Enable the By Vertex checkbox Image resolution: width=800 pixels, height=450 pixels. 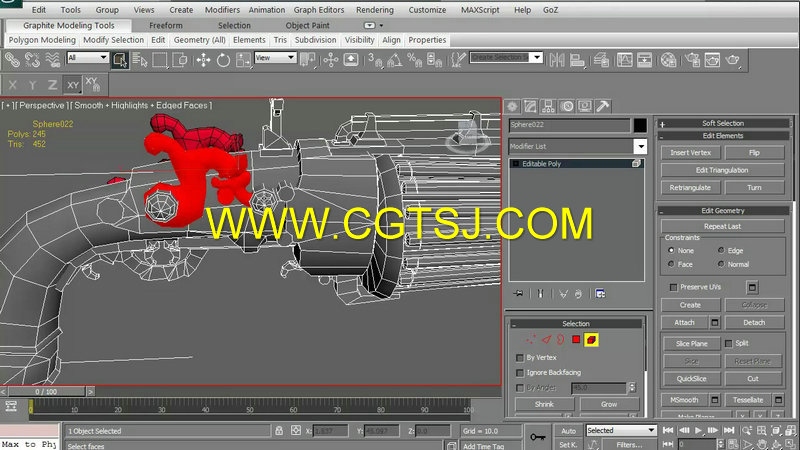tap(520, 358)
